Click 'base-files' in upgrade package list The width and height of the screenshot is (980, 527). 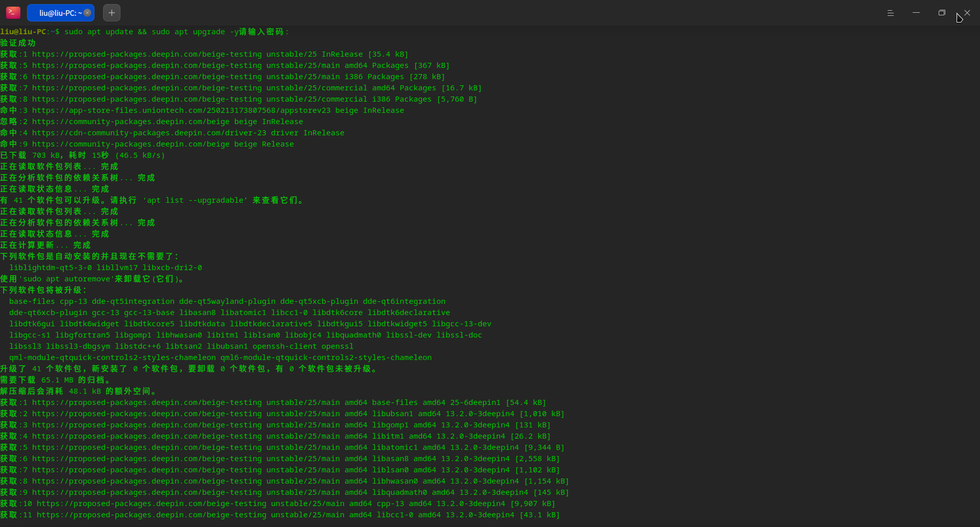[x=32, y=301]
